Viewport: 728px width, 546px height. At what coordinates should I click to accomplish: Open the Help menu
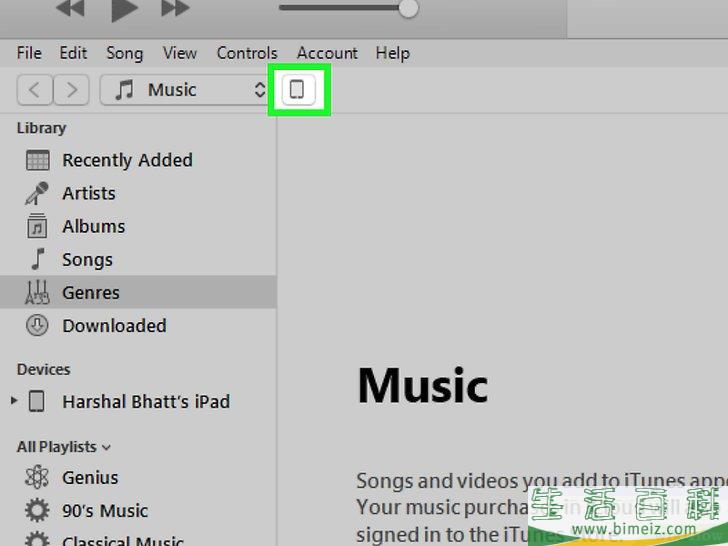(x=392, y=53)
